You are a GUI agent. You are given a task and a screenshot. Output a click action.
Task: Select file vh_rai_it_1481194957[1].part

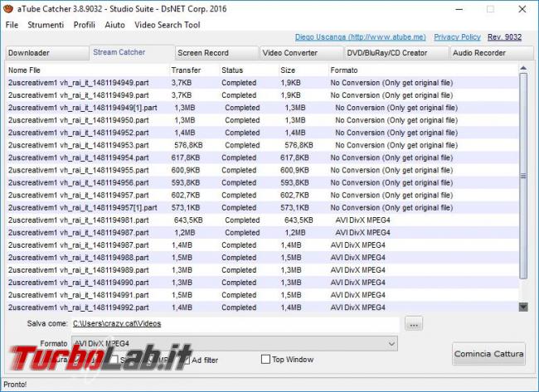[262, 207]
